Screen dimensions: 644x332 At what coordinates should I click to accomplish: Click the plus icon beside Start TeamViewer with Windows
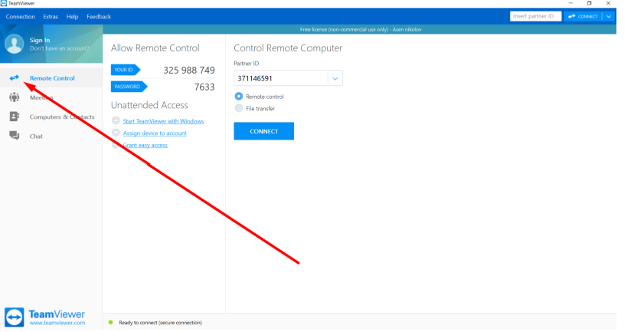tap(116, 121)
